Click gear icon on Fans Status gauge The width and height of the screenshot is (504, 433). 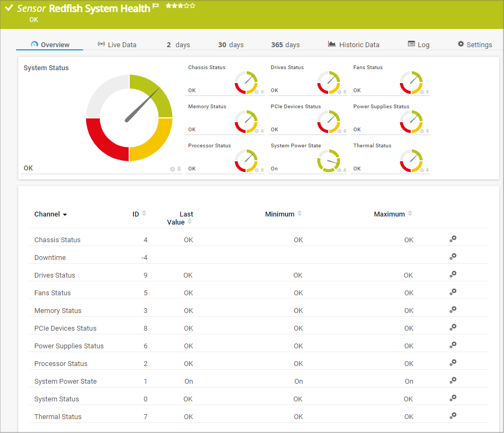(422, 92)
